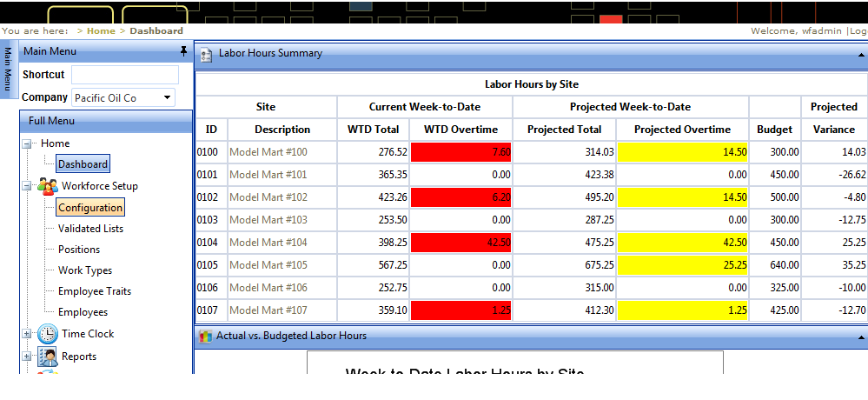Image resolution: width=868 pixels, height=400 pixels.
Task: Open Employees menu item
Action: (83, 312)
